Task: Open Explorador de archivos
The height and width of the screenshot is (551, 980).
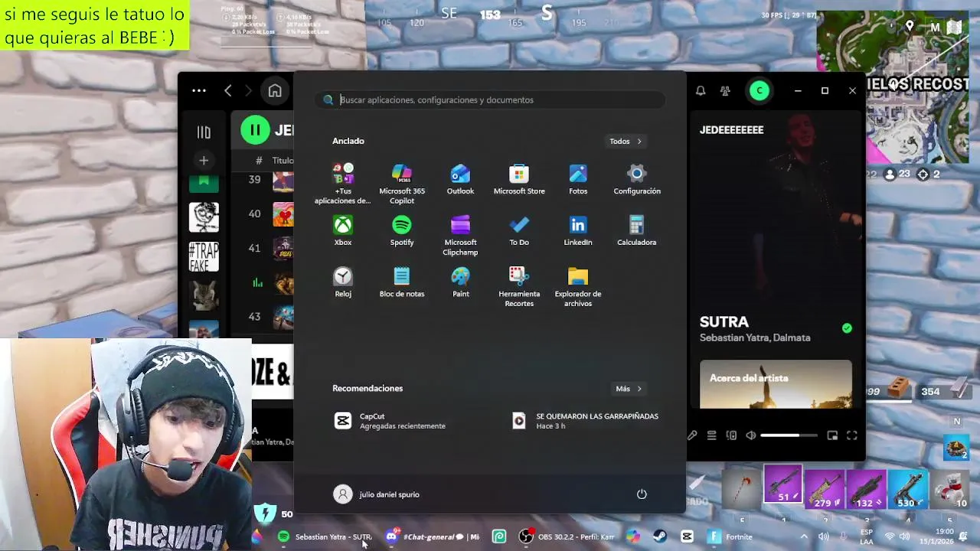Action: point(578,287)
